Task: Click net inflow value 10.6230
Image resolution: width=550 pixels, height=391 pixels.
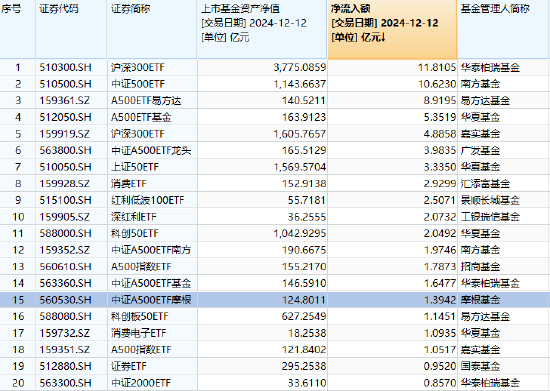Action: (437, 84)
